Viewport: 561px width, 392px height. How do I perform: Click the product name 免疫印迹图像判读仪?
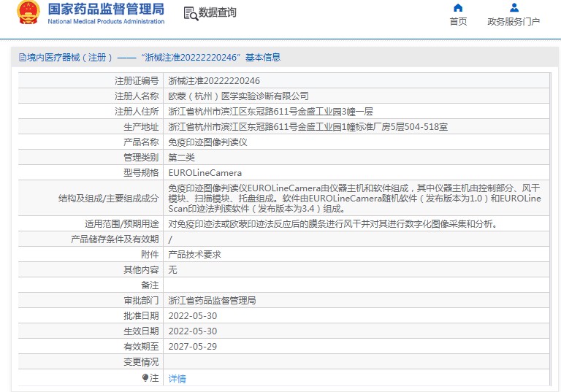207,142
